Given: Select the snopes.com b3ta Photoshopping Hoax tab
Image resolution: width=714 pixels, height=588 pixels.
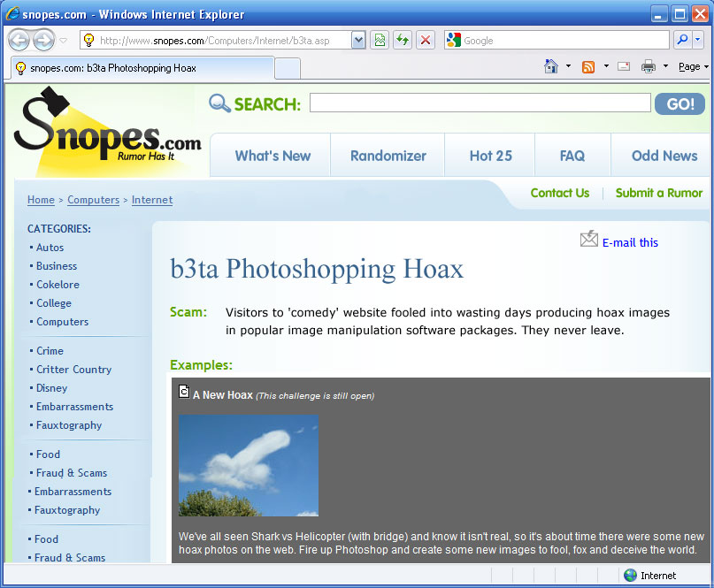Looking at the screenshot, I should tap(143, 68).
